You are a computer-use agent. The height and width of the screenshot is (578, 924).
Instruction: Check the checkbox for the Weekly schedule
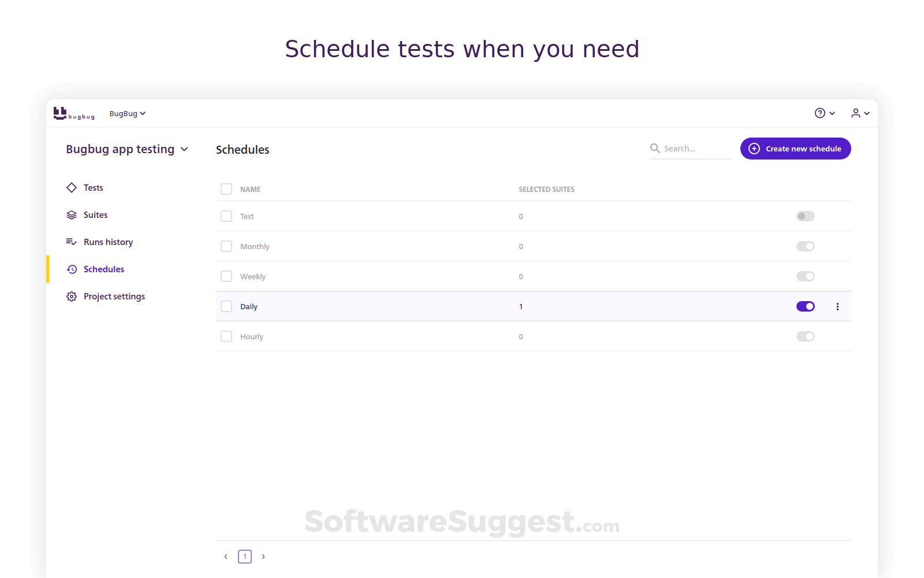point(226,276)
